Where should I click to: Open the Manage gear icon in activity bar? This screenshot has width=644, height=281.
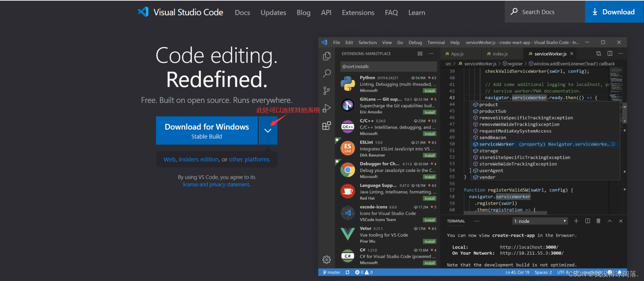pos(327,260)
